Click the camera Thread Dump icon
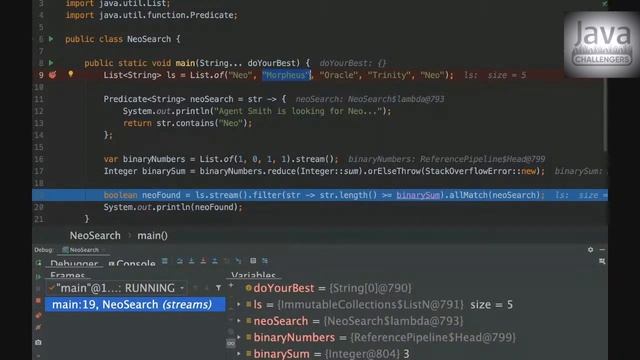This screenshot has width=640, height=360. [38, 342]
